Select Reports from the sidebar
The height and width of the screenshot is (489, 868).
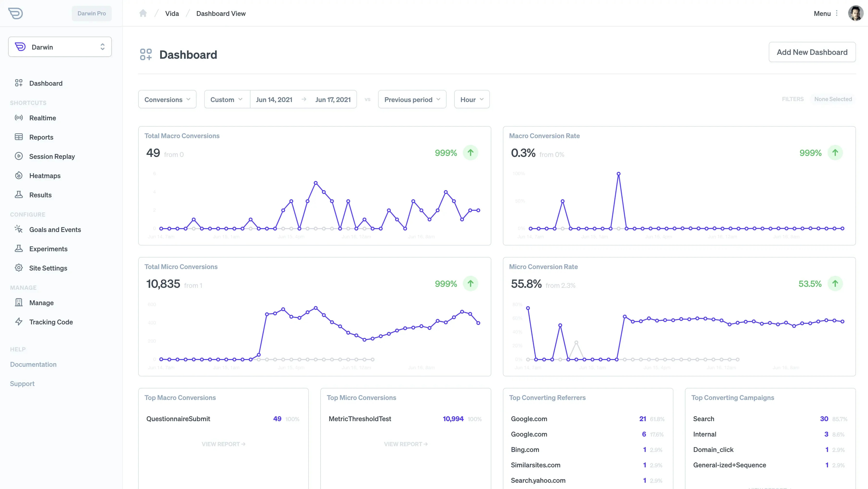pos(41,137)
